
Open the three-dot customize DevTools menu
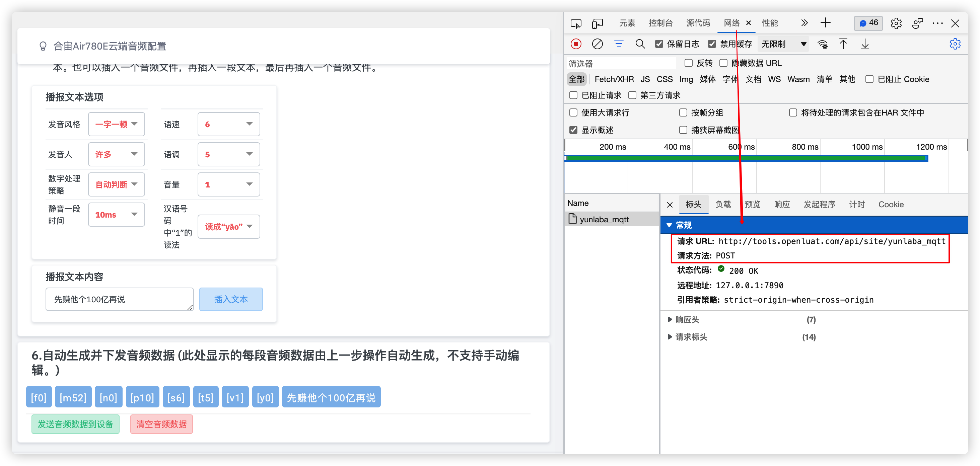(938, 23)
